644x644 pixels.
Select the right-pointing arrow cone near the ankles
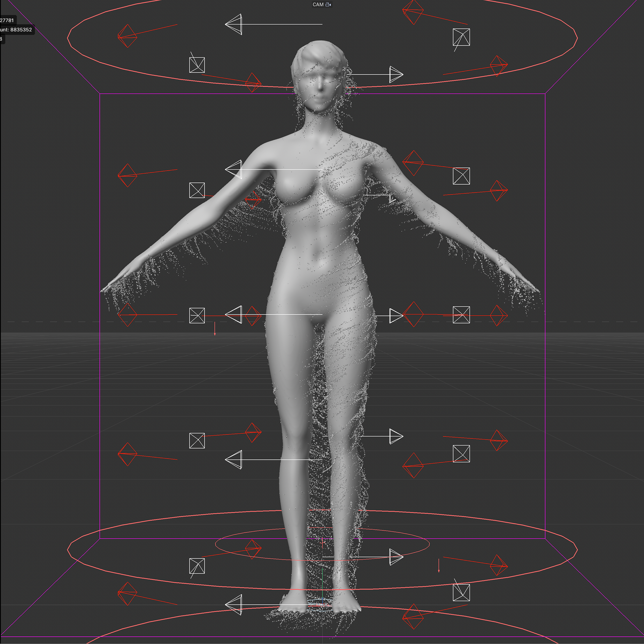[x=396, y=557]
